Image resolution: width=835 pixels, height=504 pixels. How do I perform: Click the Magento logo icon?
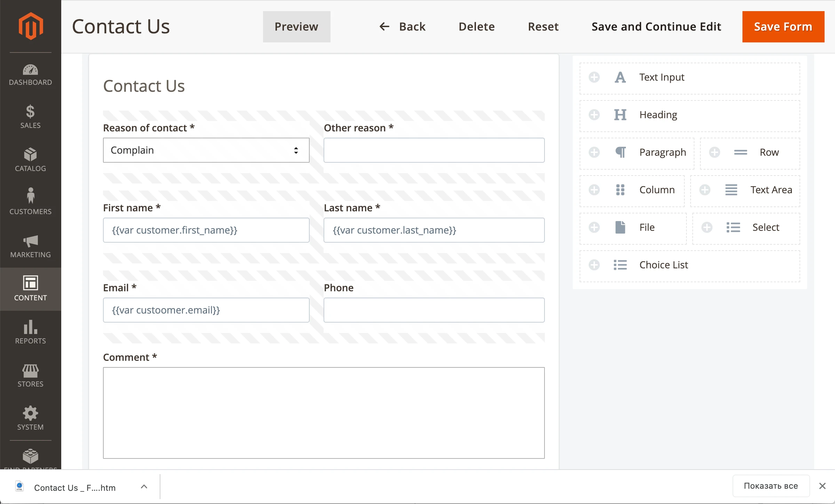click(31, 26)
